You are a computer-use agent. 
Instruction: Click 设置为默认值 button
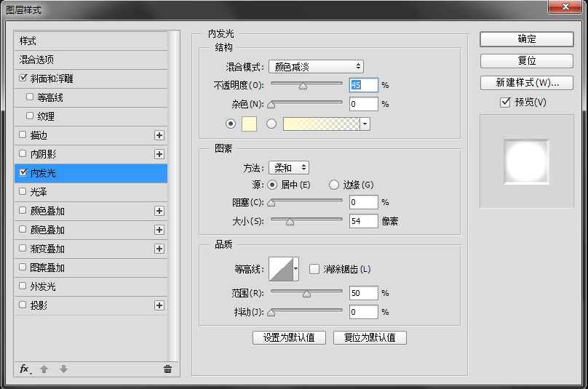(x=289, y=337)
